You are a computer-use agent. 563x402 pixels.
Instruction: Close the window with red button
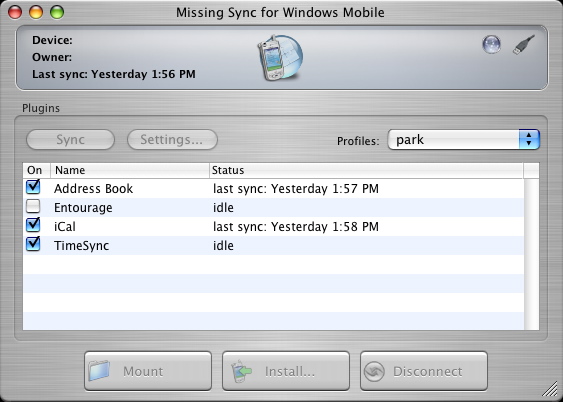[15, 12]
